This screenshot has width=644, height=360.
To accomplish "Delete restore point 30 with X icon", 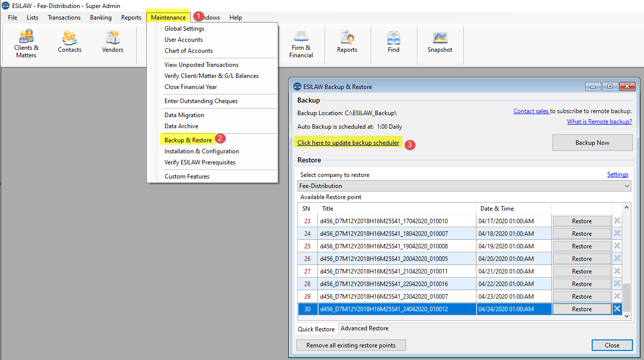I will (617, 309).
